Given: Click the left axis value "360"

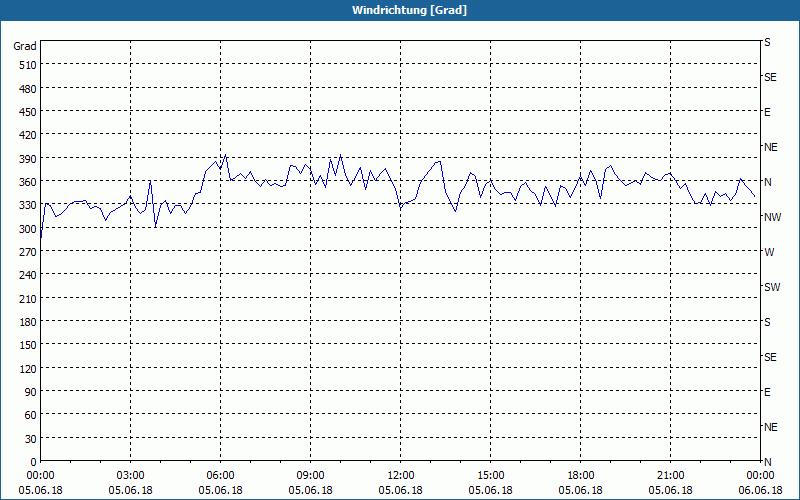Looking at the screenshot, I should point(28,182).
